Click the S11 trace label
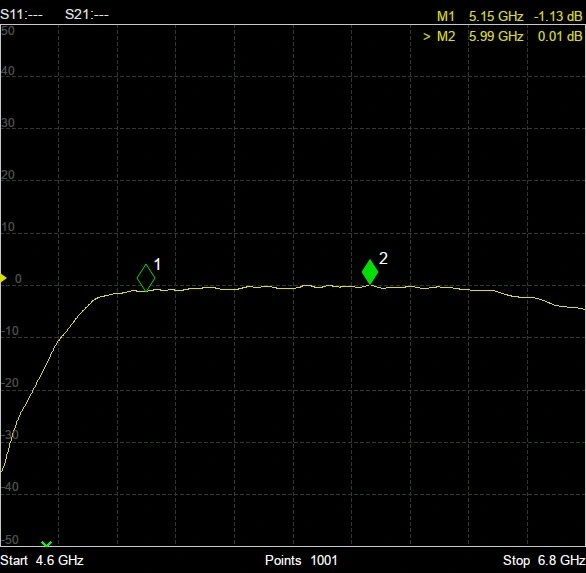Image resolution: width=586 pixels, height=573 pixels. click(21, 15)
